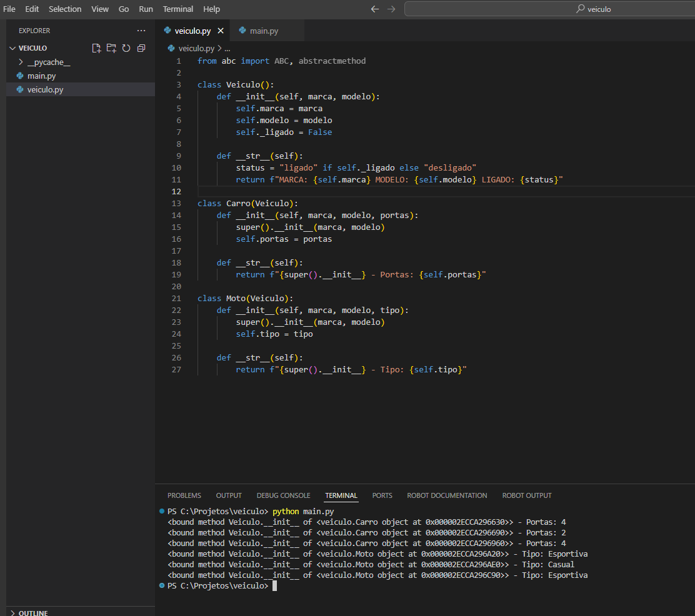Switch to the OUTPUT panel tab
The image size is (695, 616).
click(x=229, y=495)
